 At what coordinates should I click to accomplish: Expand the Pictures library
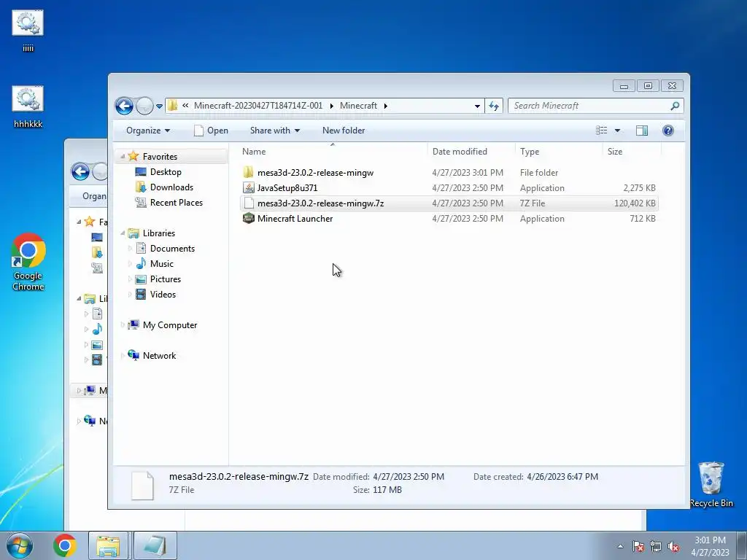130,279
